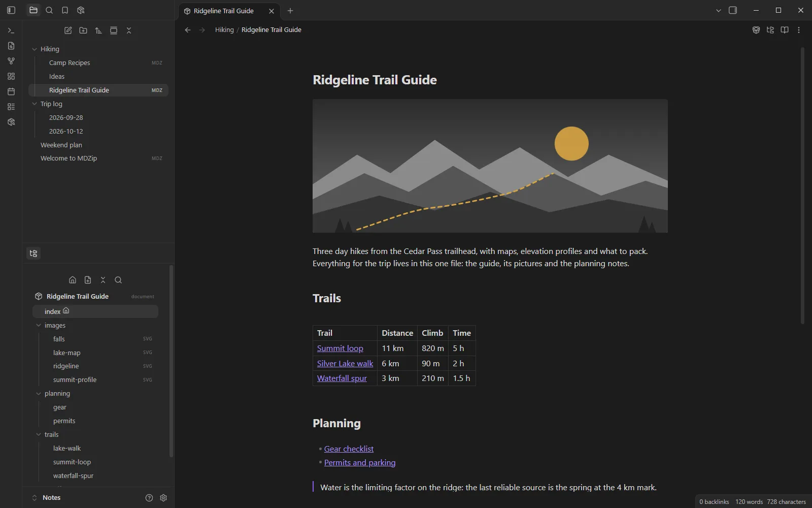
Task: Collapse the Trip log folder
Action: [35, 104]
